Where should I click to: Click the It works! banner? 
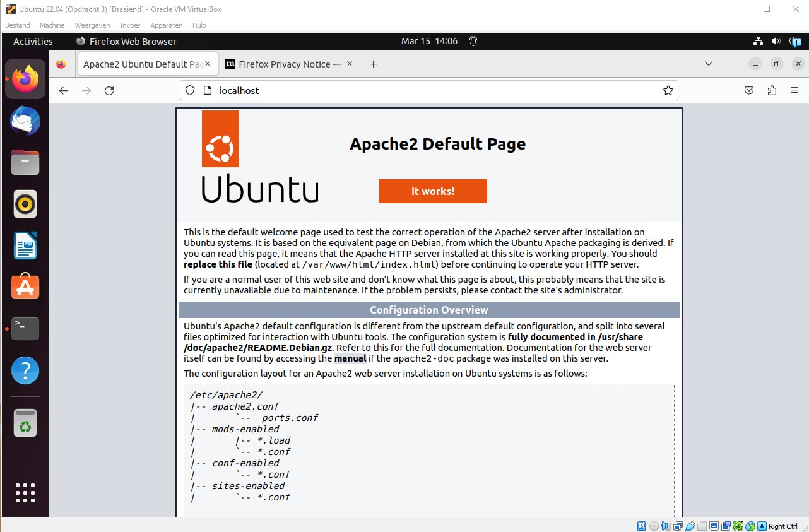point(433,191)
